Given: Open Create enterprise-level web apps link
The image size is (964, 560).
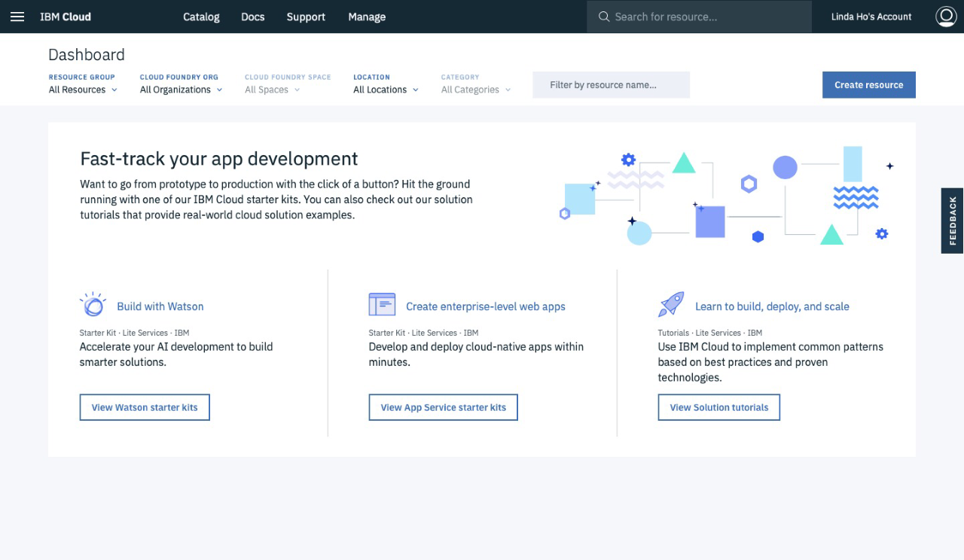Looking at the screenshot, I should pos(486,306).
